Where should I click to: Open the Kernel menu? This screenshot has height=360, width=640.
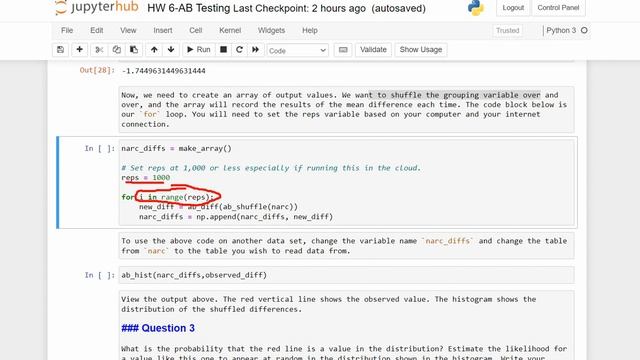click(230, 31)
